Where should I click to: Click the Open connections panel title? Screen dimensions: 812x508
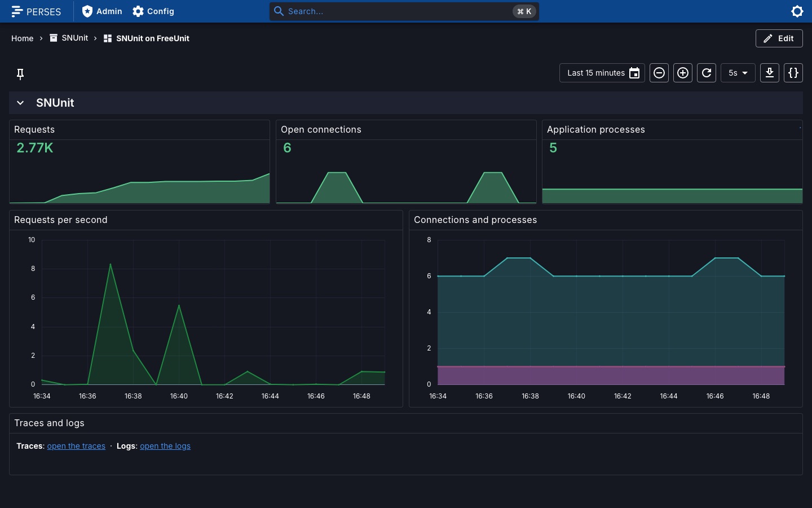[x=321, y=129]
